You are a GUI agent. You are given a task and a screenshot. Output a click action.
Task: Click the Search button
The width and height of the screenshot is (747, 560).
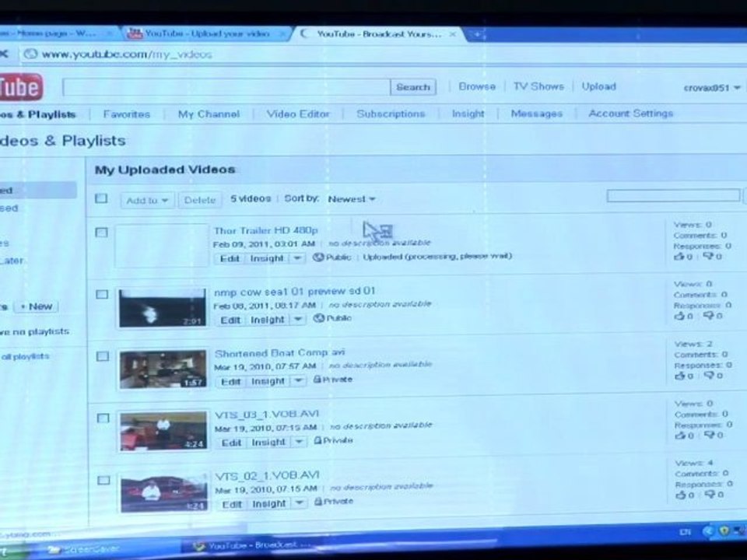point(413,87)
